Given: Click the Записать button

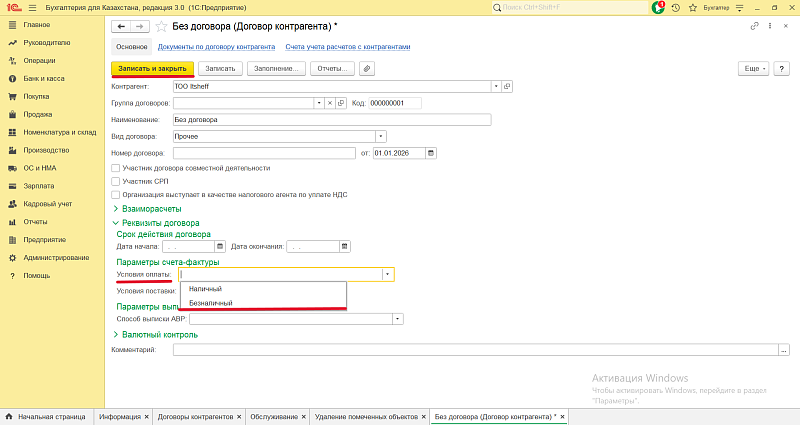Looking at the screenshot, I should coord(220,68).
